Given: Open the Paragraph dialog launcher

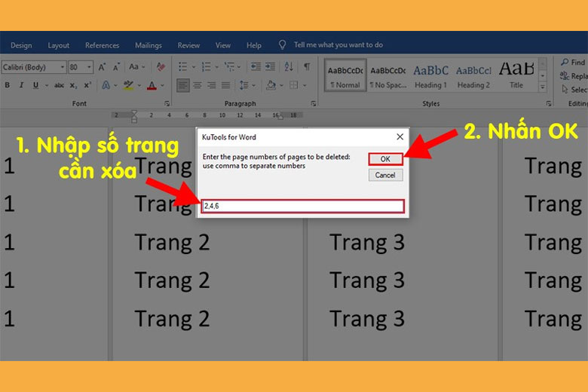Looking at the screenshot, I should 313,103.
